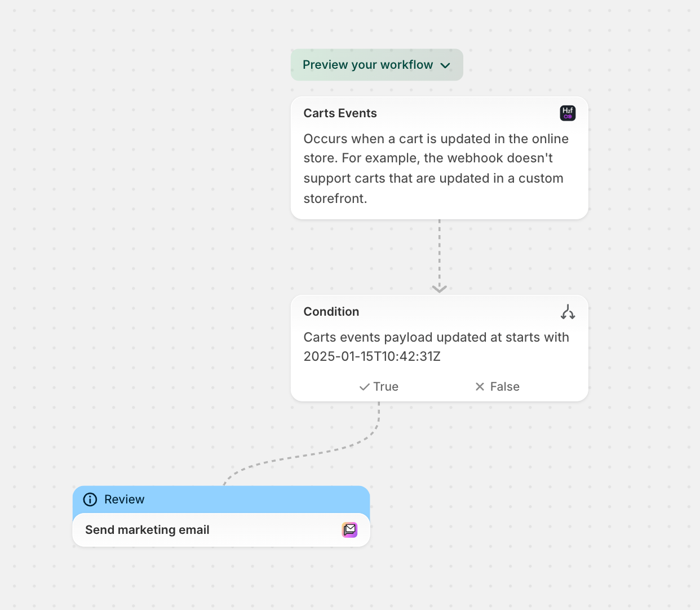Click the Condition branch icon
Viewport: 700px width, 610px height.
(568, 312)
